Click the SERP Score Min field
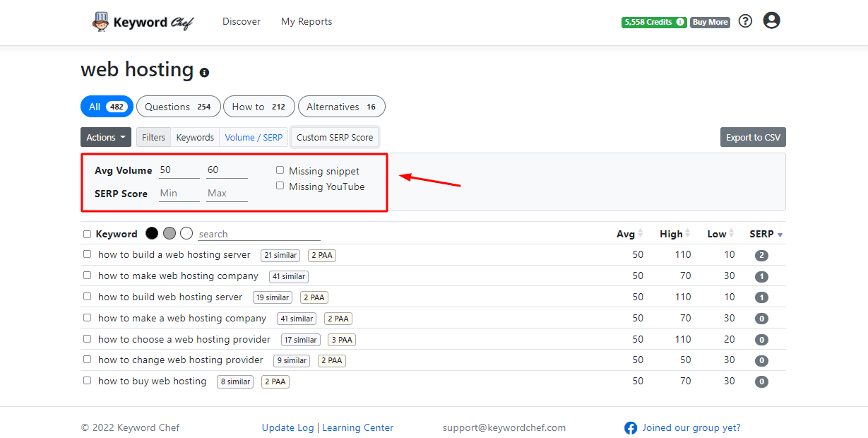 179,194
